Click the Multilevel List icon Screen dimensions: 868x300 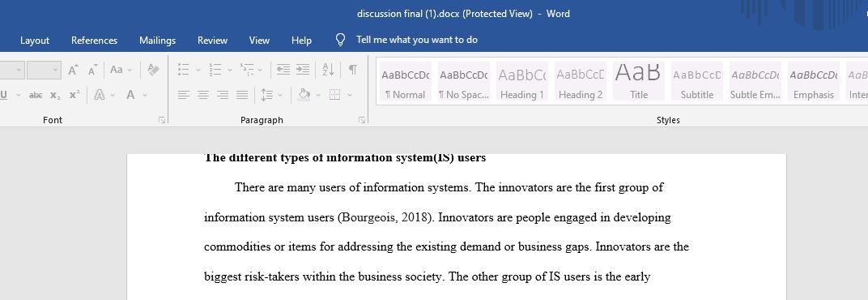[x=246, y=70]
